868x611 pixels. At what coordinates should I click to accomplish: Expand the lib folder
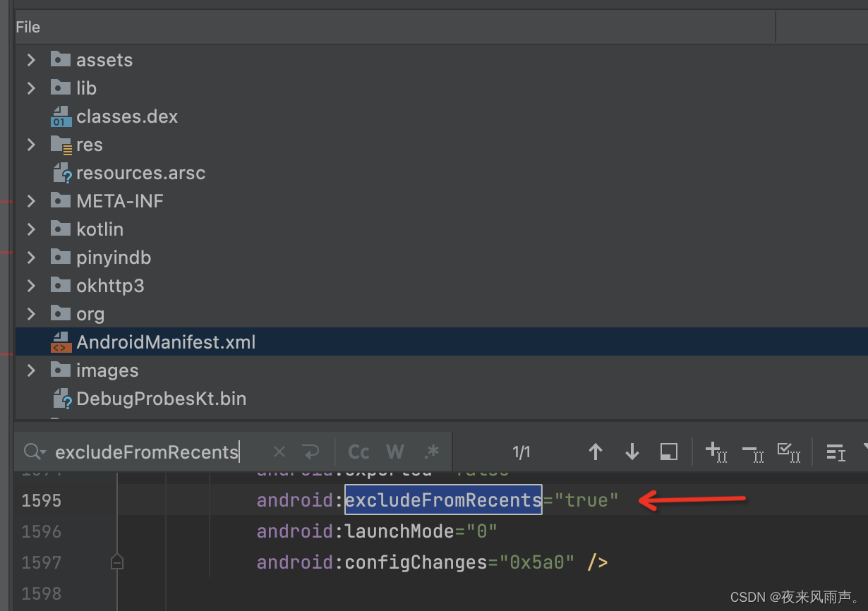(x=31, y=88)
